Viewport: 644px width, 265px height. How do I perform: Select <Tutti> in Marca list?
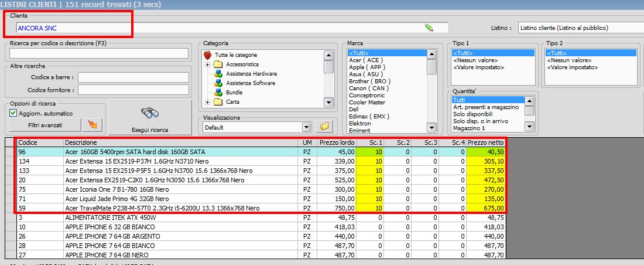click(387, 53)
